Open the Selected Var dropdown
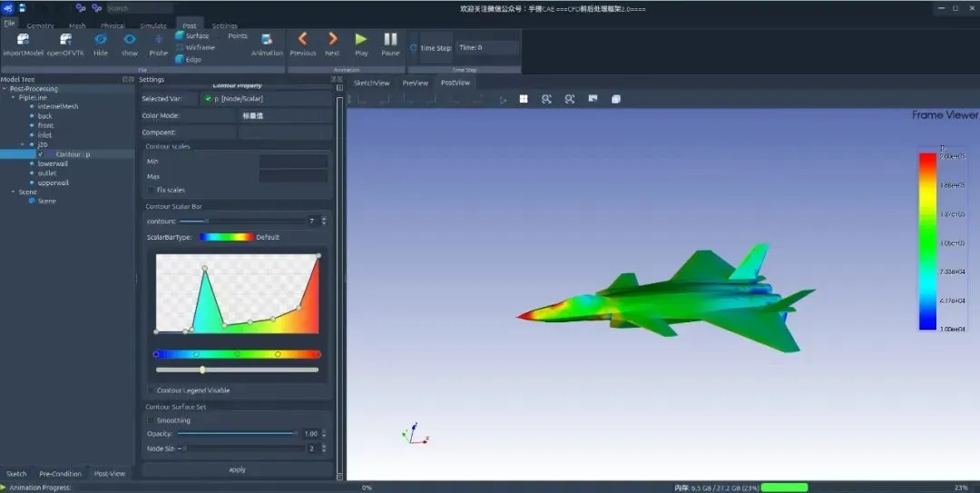Image resolution: width=980 pixels, height=493 pixels. coord(266,99)
